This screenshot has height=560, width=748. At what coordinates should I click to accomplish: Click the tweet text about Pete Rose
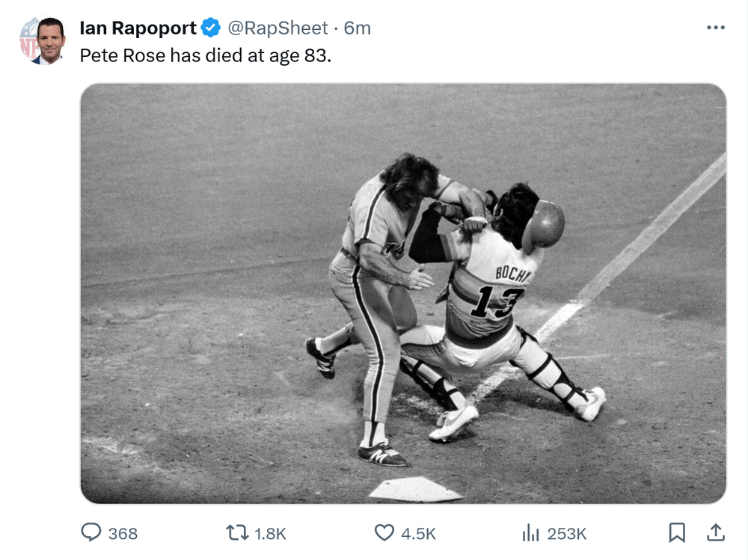[x=205, y=55]
